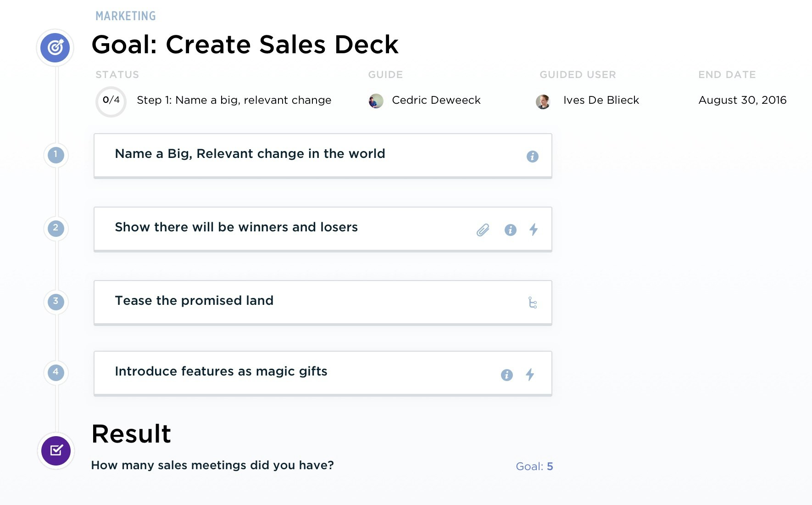Click lightning bolt on winners and losers step
Image resolution: width=812 pixels, height=505 pixels.
pos(534,230)
